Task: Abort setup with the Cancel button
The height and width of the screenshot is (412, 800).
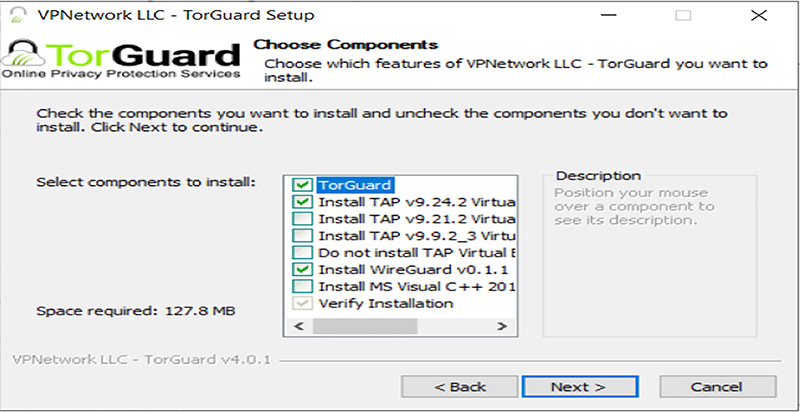Action: (x=718, y=387)
